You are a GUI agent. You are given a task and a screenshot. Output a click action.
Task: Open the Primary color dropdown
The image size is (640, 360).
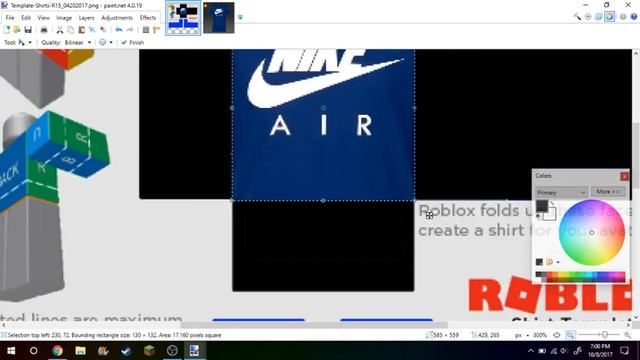coord(561,192)
